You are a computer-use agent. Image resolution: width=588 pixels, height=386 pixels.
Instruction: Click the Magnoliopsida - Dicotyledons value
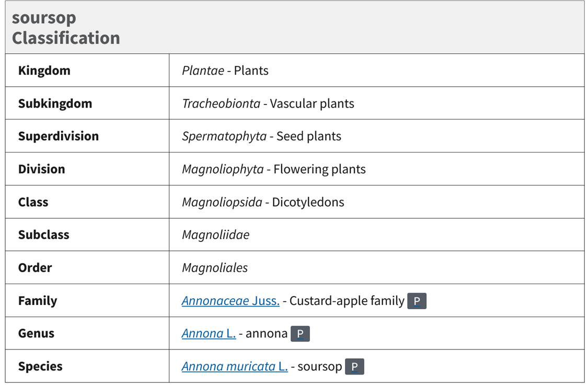click(263, 203)
